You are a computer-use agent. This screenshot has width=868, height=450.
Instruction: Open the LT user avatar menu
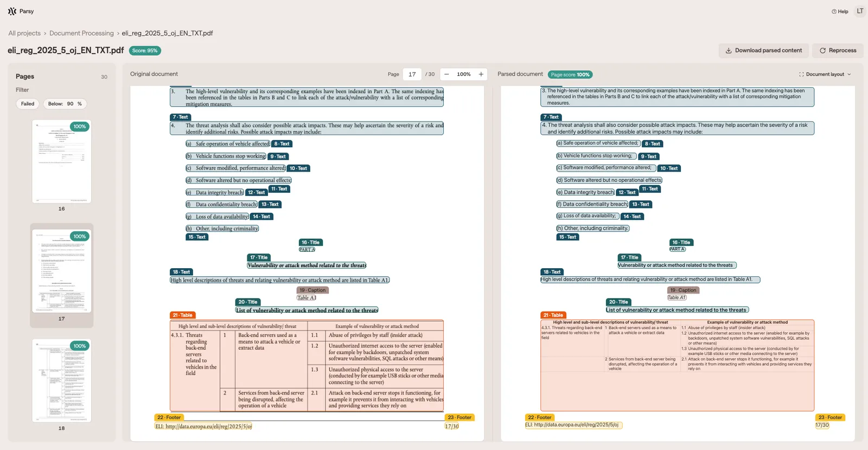[x=860, y=11]
